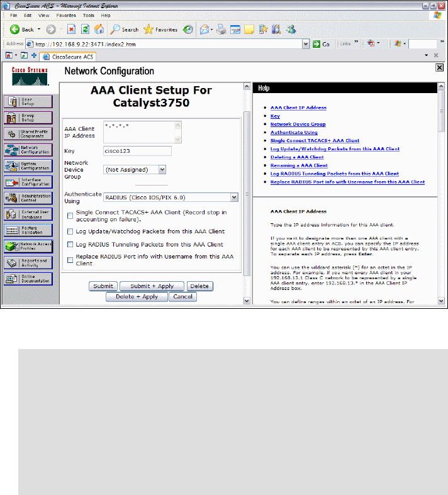The height and width of the screenshot is (495, 448).
Task: Click the Key text field
Action: pos(137,151)
